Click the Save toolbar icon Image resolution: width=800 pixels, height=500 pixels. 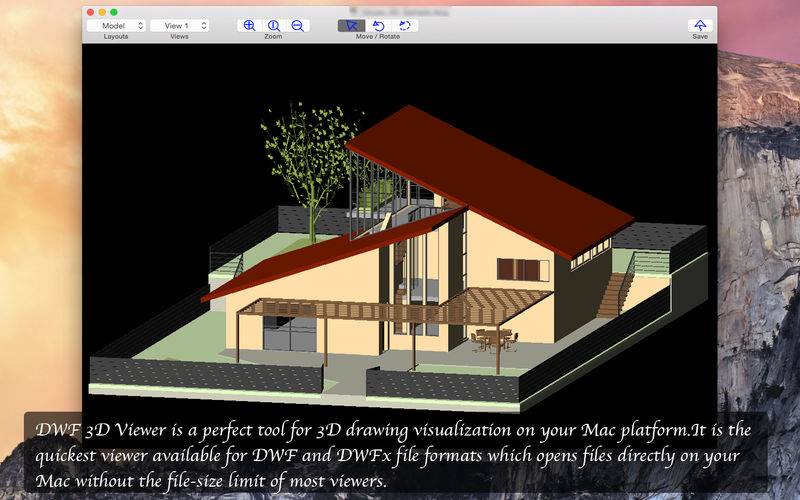(700, 26)
